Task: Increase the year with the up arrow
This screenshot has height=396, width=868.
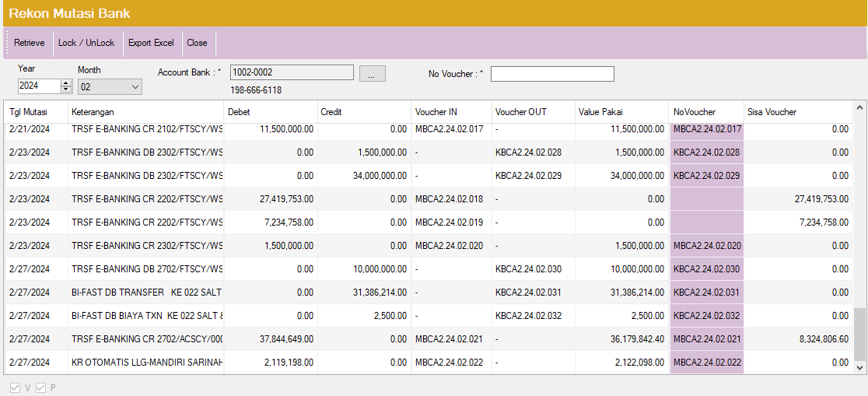Action: 66,83
